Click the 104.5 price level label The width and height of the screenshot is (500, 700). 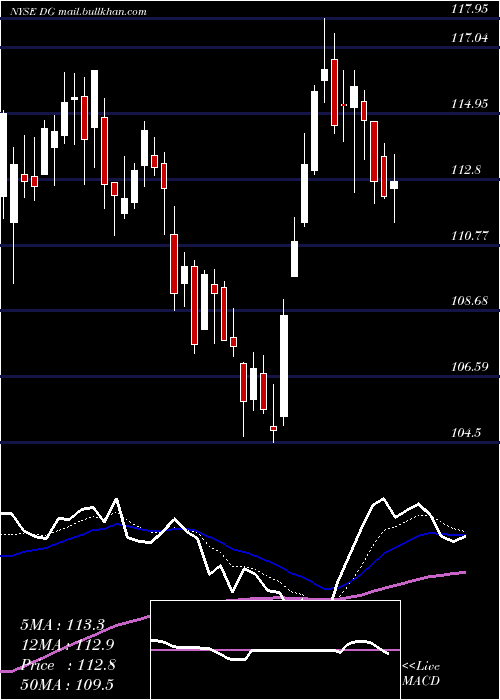click(466, 433)
